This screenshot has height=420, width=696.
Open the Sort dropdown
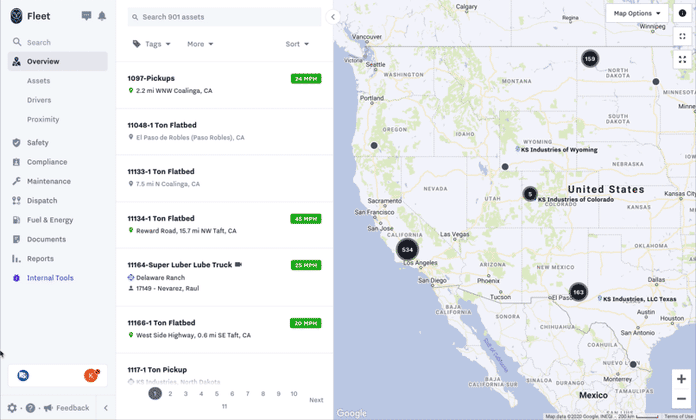pyautogui.click(x=297, y=44)
